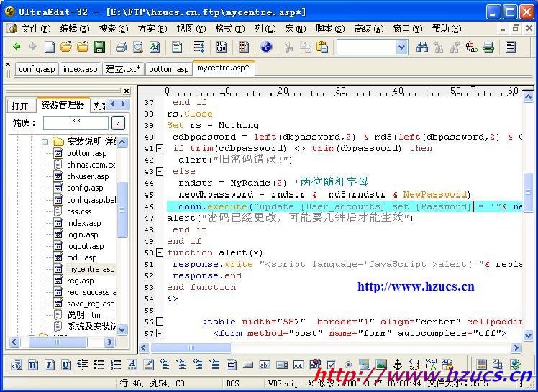Image resolution: width=538 pixels, height=392 pixels.
Task: Click the Paste clipboard icon
Action: (322, 47)
